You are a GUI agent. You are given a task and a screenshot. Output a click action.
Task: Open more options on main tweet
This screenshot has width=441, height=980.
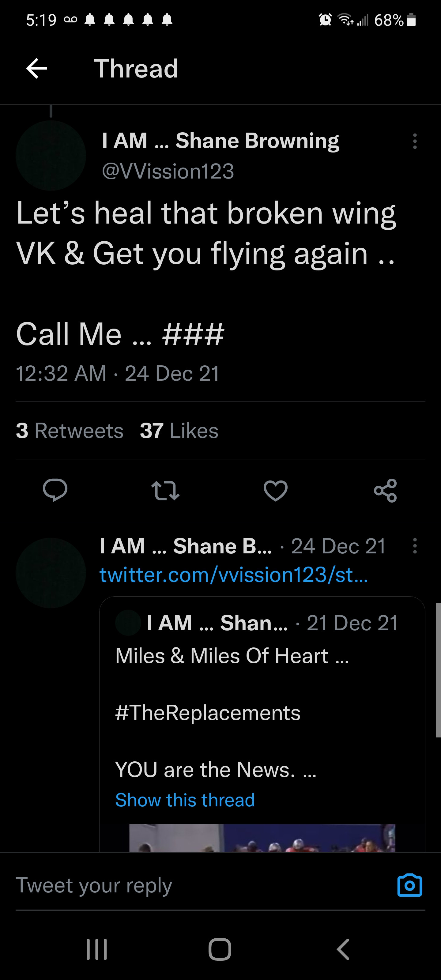(415, 141)
